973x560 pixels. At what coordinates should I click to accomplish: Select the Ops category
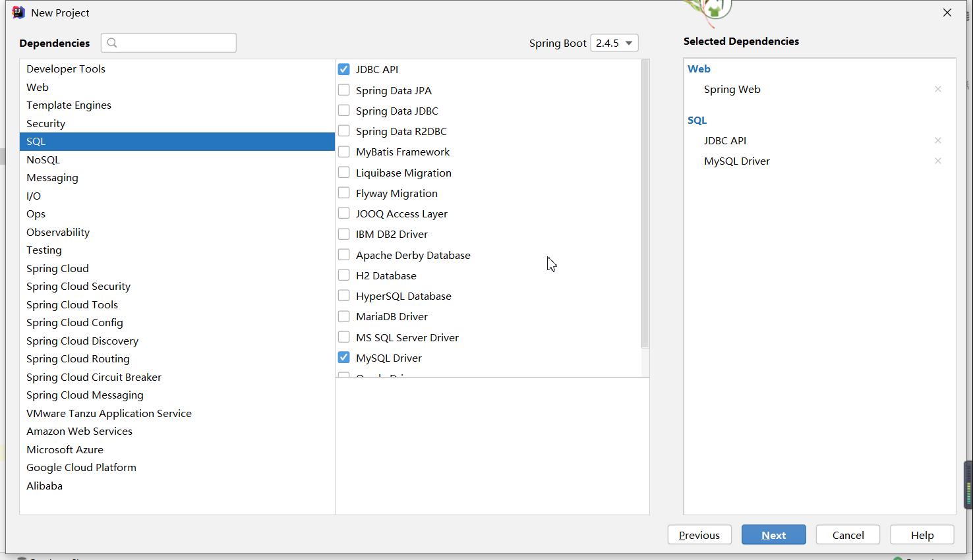177,213
